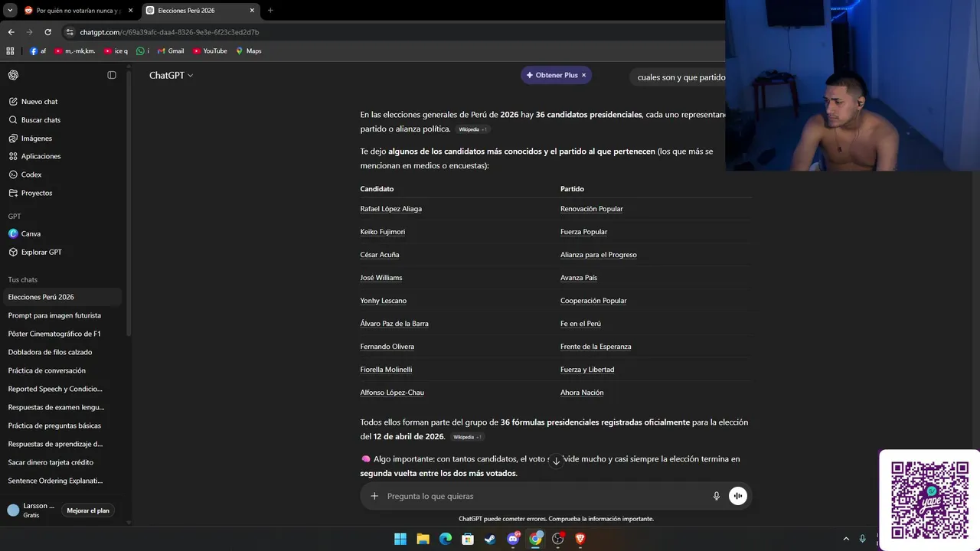The width and height of the screenshot is (980, 551).
Task: Open Brave browser from the taskbar
Action: (x=580, y=539)
